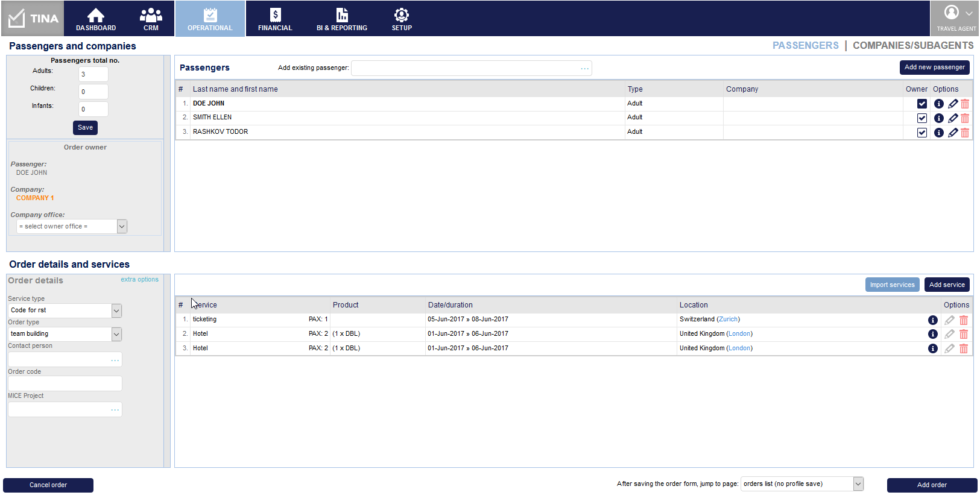Click the info icon for DOE JOHN
Image resolution: width=980 pixels, height=498 pixels.
[938, 104]
